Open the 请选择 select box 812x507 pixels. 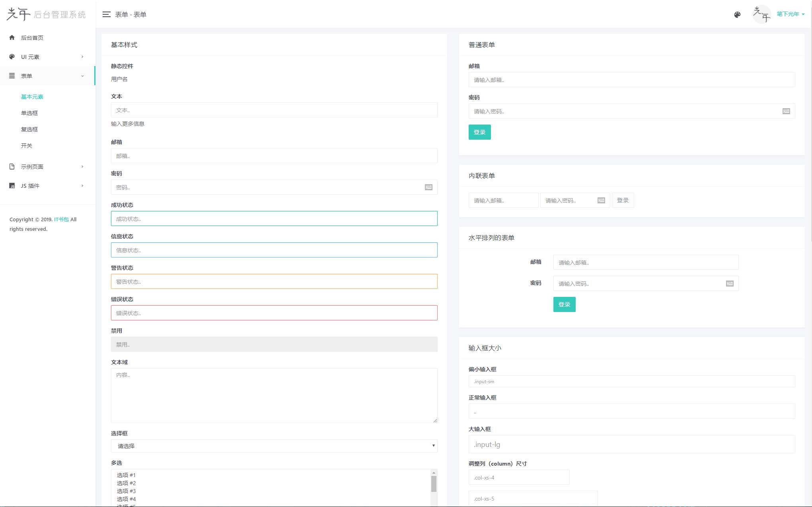274,446
